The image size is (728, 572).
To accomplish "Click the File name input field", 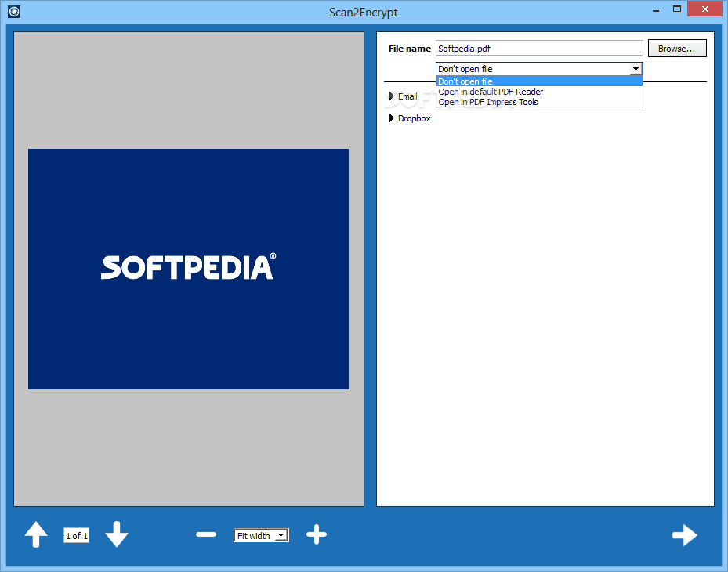I will (x=539, y=49).
